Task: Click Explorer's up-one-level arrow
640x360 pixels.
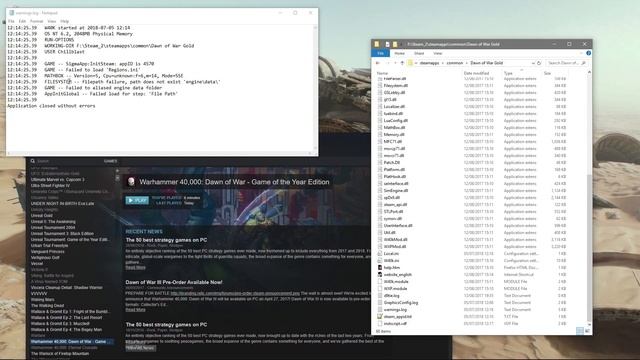Action: point(402,63)
